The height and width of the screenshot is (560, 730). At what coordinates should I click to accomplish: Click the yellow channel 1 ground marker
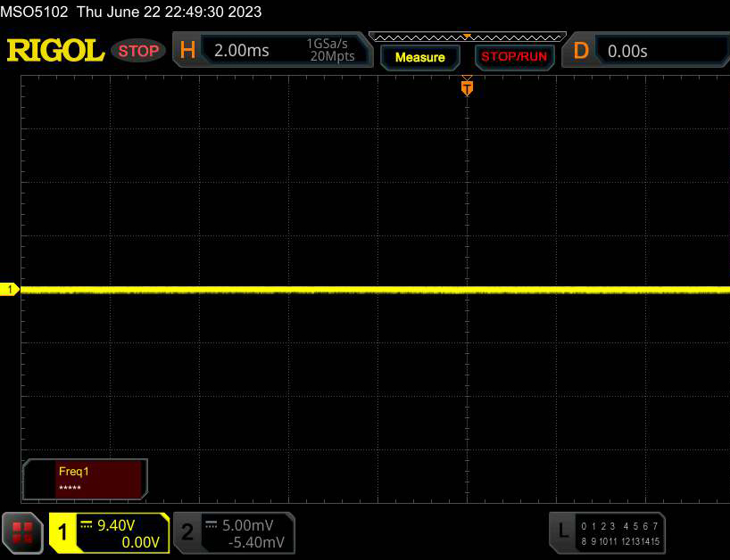10,290
